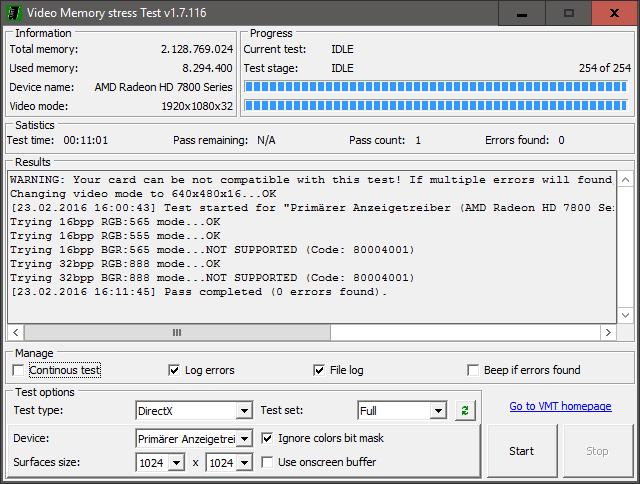The image size is (640, 484).
Task: Minimize the Video Memory stress Test window
Action: pos(522,13)
